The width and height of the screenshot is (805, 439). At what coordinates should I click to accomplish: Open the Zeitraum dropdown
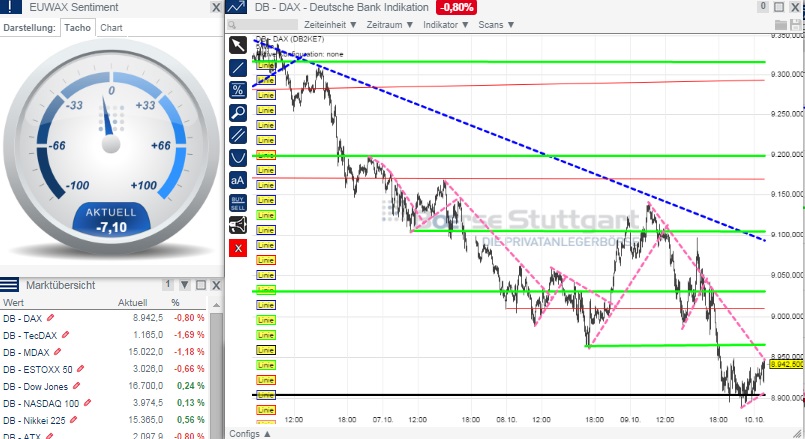coord(390,25)
